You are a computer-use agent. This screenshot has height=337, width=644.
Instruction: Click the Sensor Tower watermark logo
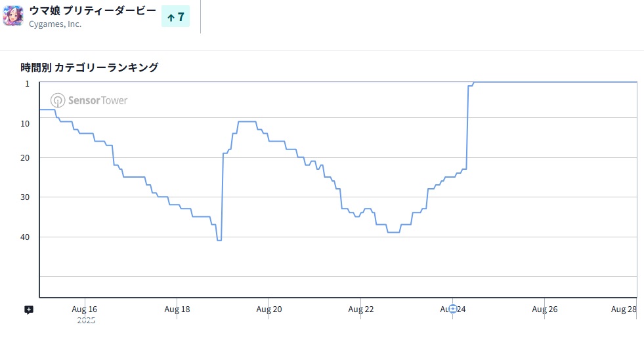tap(89, 100)
